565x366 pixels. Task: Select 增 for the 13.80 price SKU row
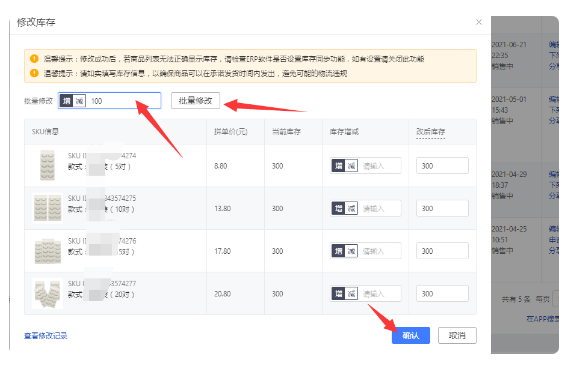(x=338, y=208)
